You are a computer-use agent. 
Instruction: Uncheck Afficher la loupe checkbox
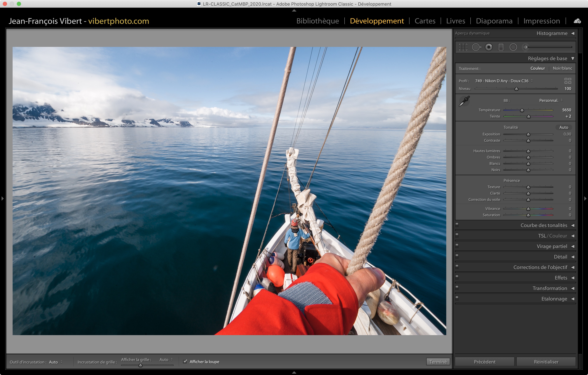185,361
